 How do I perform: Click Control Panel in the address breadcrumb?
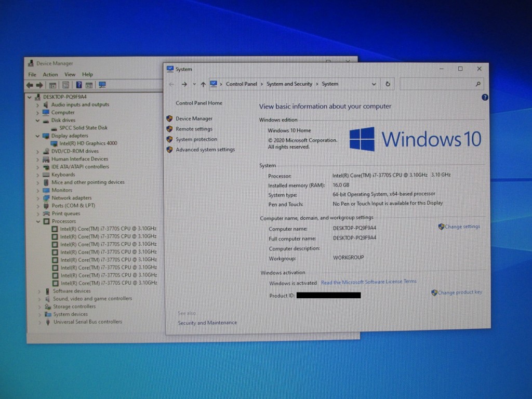[x=241, y=84]
